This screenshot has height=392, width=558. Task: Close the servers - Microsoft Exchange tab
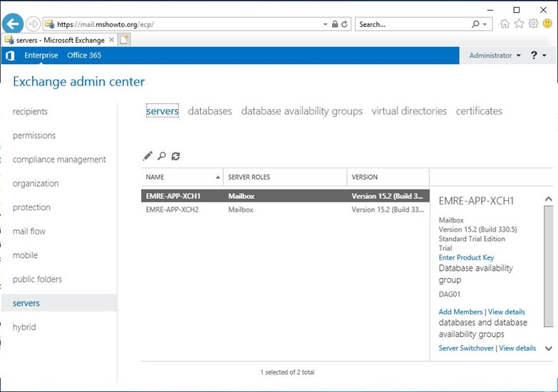111,40
